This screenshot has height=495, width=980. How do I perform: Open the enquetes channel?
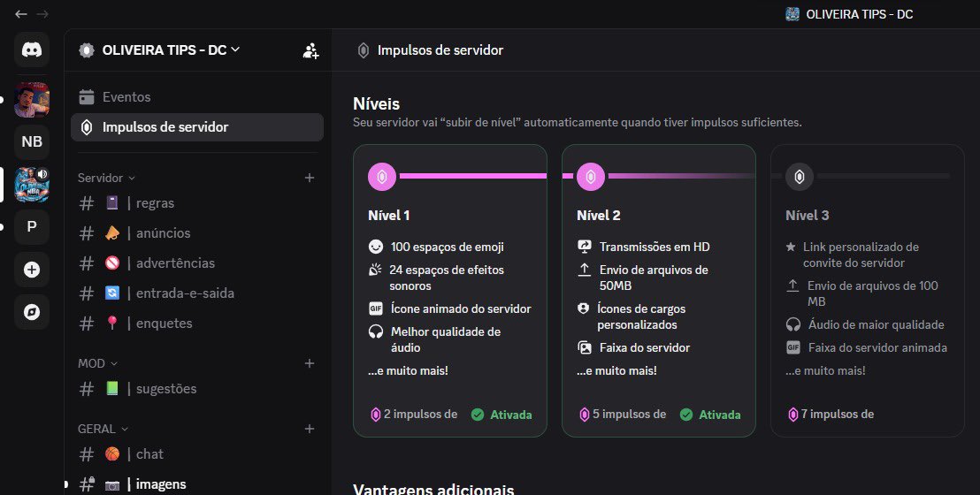coord(197,324)
